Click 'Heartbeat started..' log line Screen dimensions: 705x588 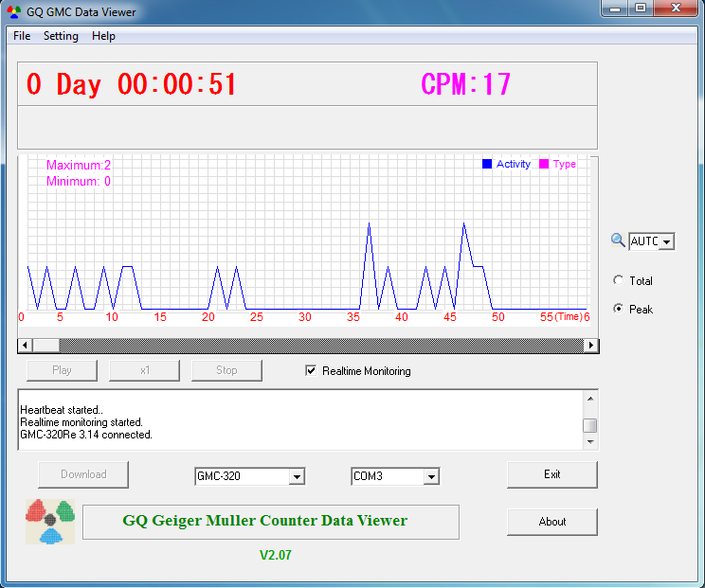pyautogui.click(x=62, y=410)
